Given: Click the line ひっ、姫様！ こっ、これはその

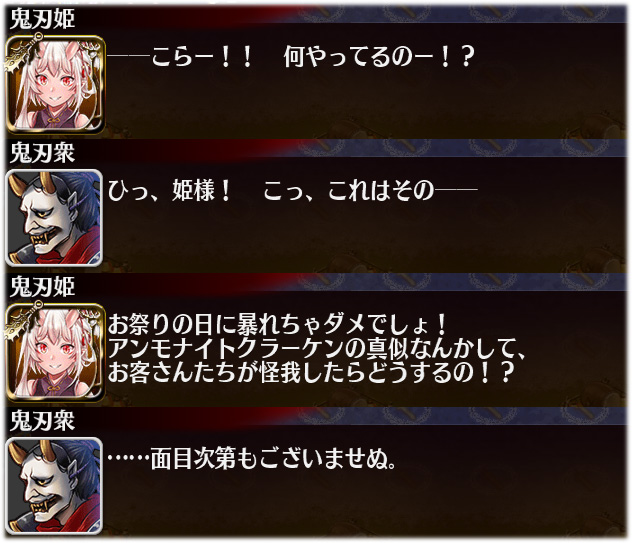Looking at the screenshot, I should click(293, 190).
